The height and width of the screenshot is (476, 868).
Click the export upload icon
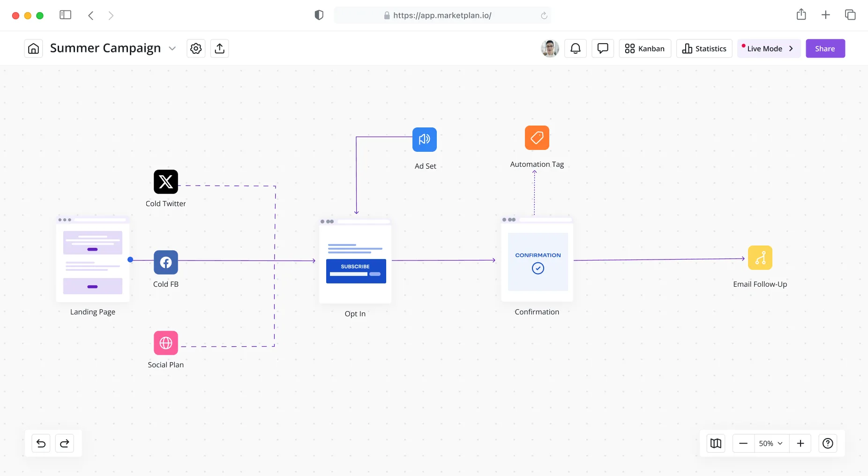click(x=220, y=49)
